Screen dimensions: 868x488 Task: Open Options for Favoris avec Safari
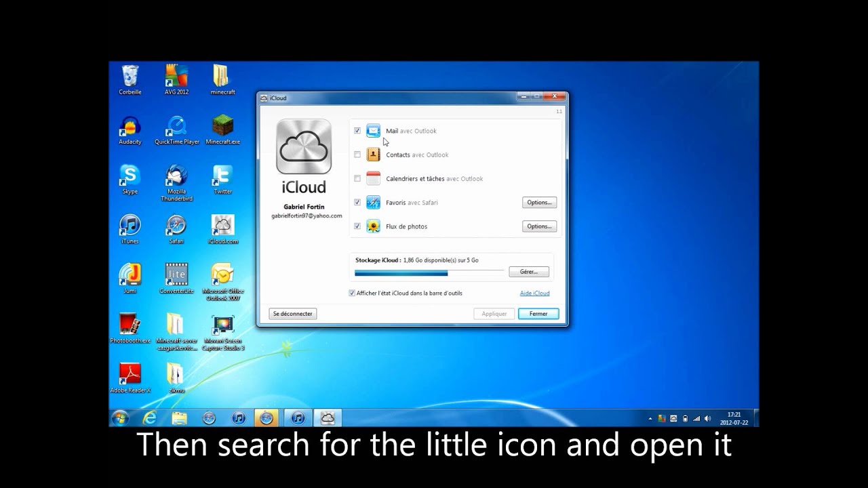(539, 202)
